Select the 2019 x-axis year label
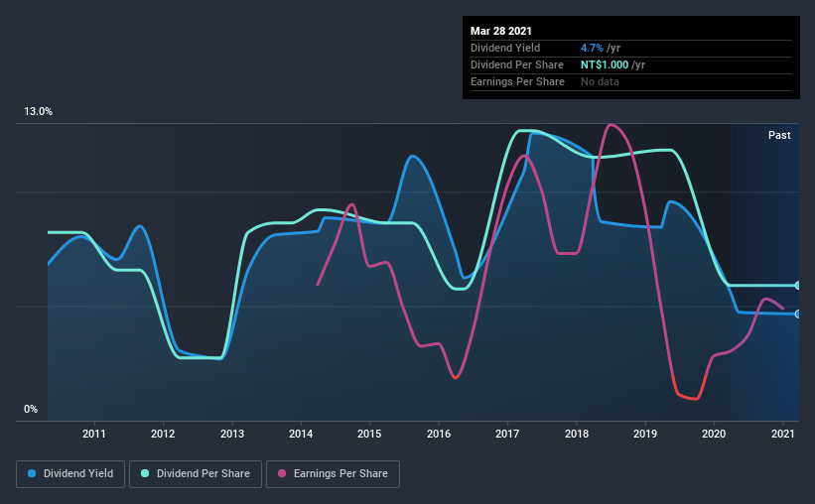815x504 pixels. (x=645, y=434)
